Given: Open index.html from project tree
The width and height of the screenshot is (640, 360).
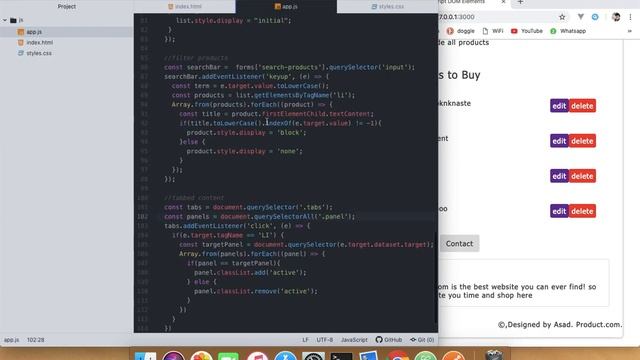Looking at the screenshot, I should (x=40, y=42).
